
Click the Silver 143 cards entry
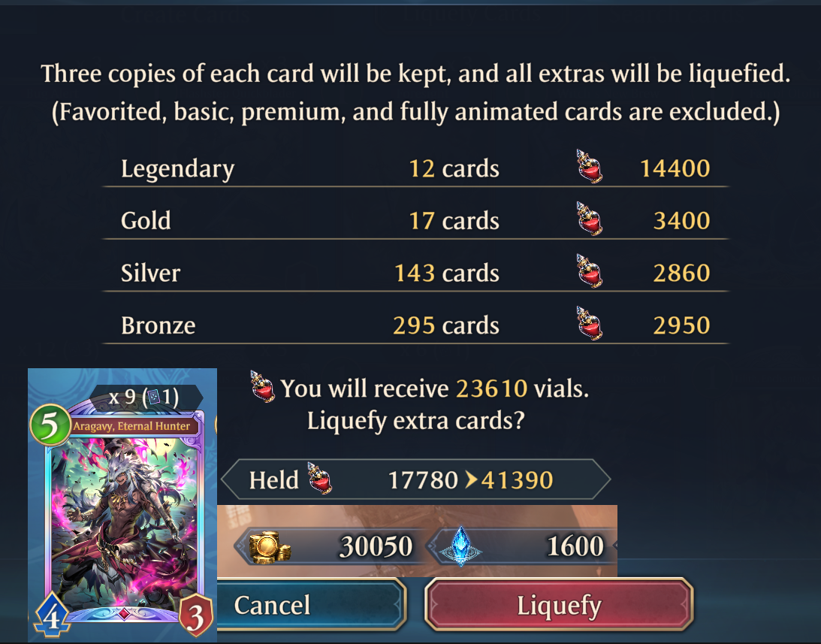point(447,273)
